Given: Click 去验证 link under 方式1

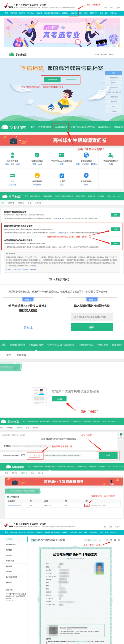Looking at the screenshot, I should tap(28, 327).
